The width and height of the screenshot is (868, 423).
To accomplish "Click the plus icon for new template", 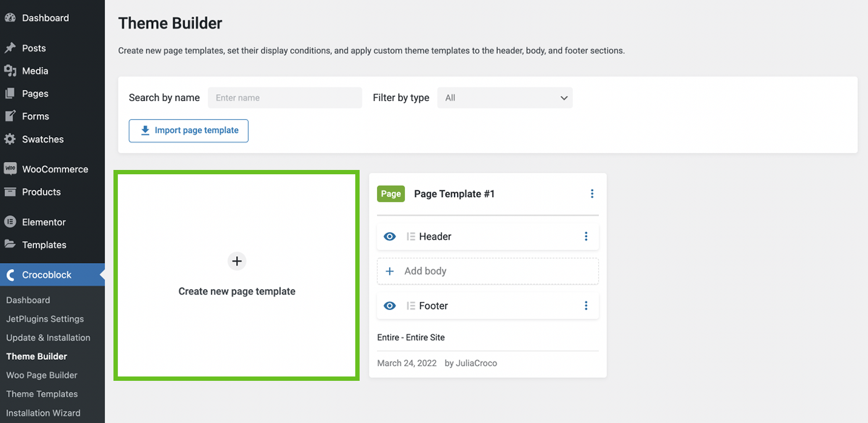I will coord(237,261).
